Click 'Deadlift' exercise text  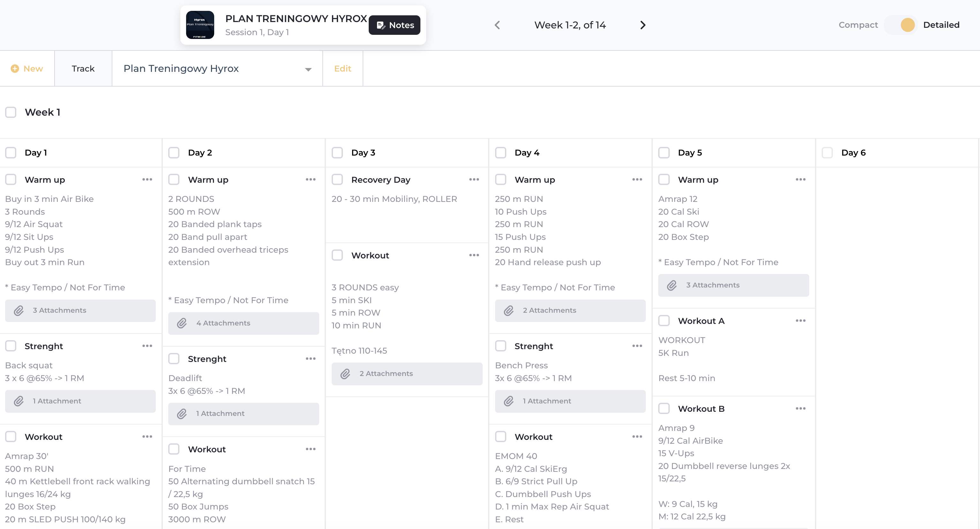[x=185, y=378]
